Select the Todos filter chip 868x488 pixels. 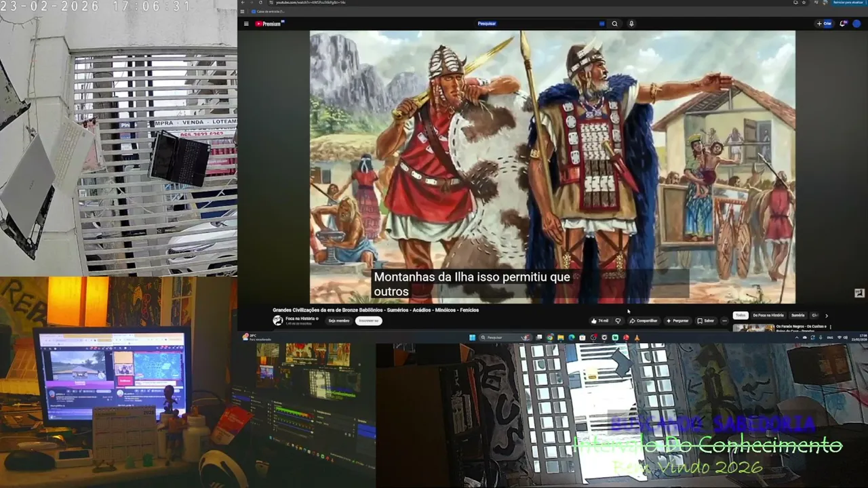(741, 315)
